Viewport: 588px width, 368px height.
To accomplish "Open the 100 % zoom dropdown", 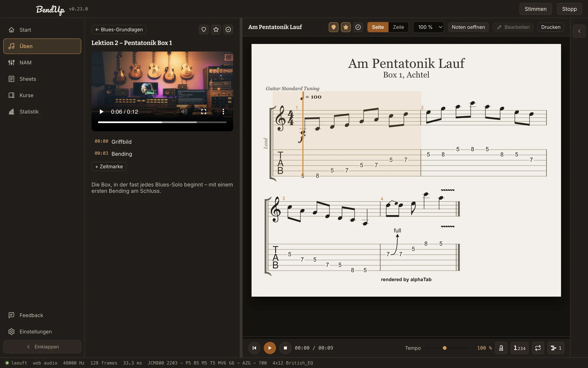I will pyautogui.click(x=428, y=27).
